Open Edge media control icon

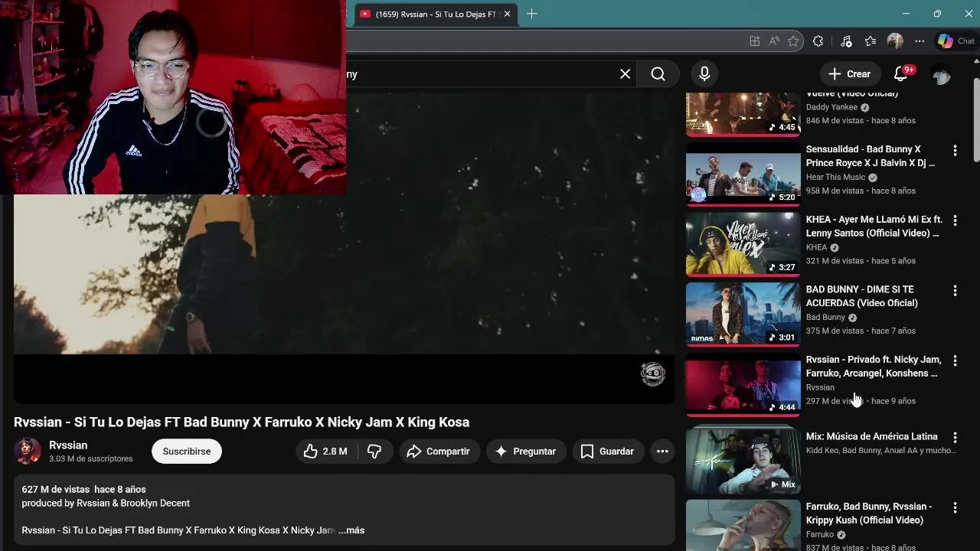(x=846, y=41)
